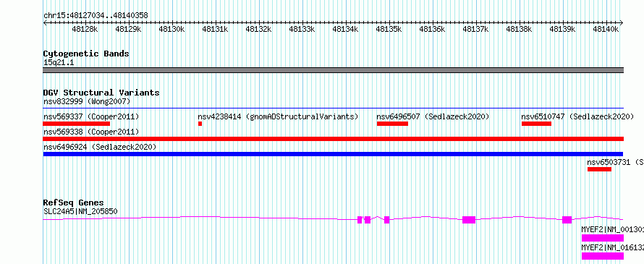Click the 48133k ruler tick label
The width and height of the screenshot is (644, 264).
tap(302, 30)
